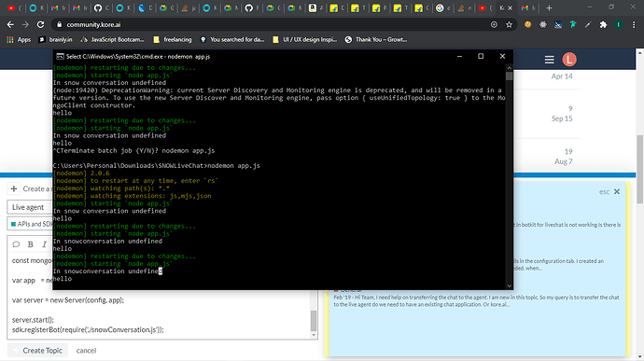The width and height of the screenshot is (644, 361).
Task: Open the JavaScript Bootcamp bookmark
Action: pyautogui.click(x=112, y=39)
